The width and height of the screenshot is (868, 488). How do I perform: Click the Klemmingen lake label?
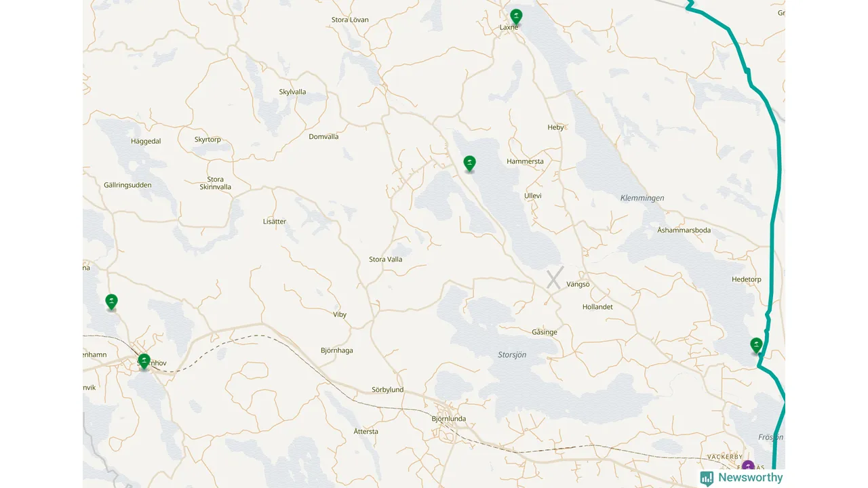(x=642, y=198)
